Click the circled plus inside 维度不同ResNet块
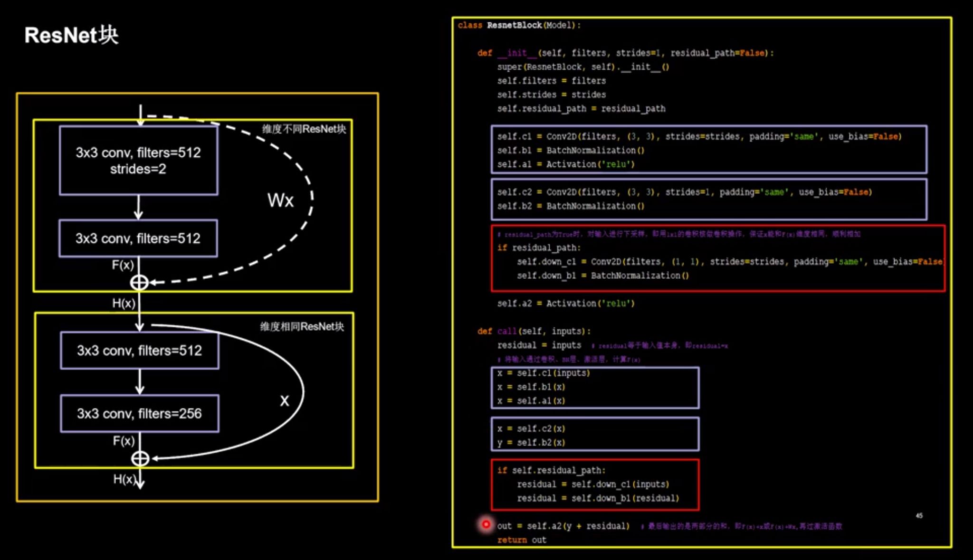The image size is (973, 560). (139, 283)
